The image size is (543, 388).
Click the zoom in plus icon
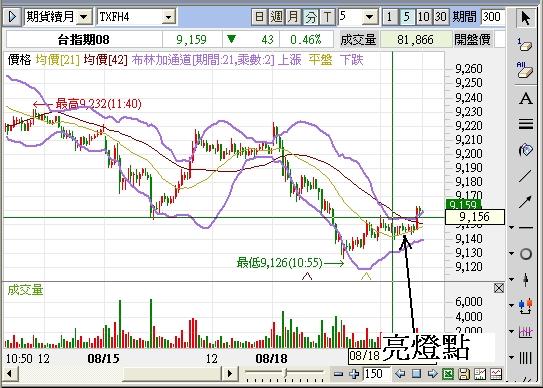354,374
